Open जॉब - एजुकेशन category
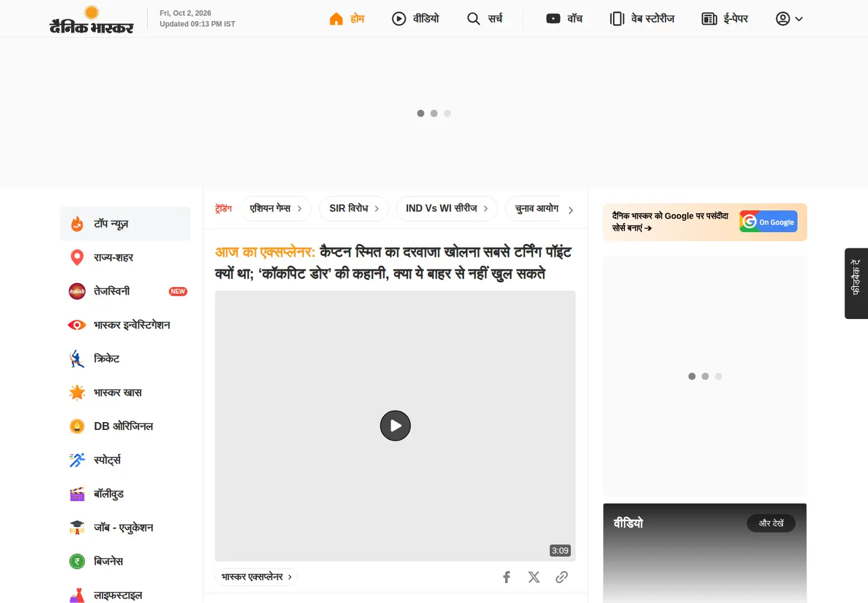868x603 pixels. point(125,528)
